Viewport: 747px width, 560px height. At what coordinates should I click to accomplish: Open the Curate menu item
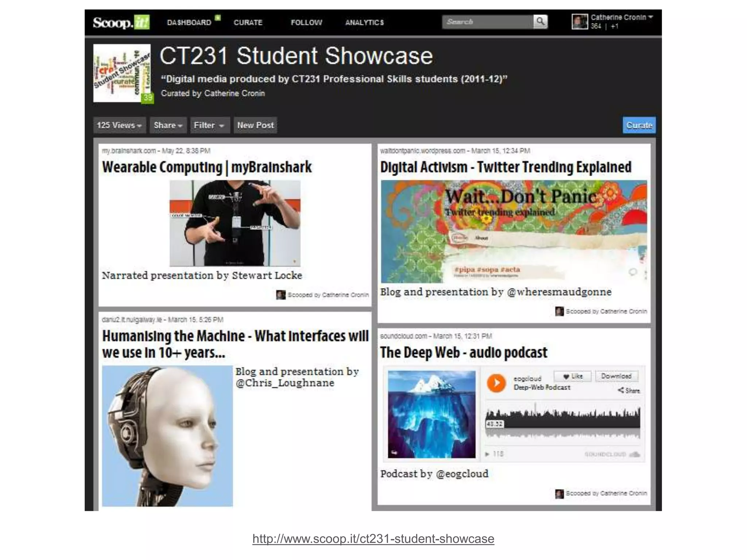coord(248,23)
